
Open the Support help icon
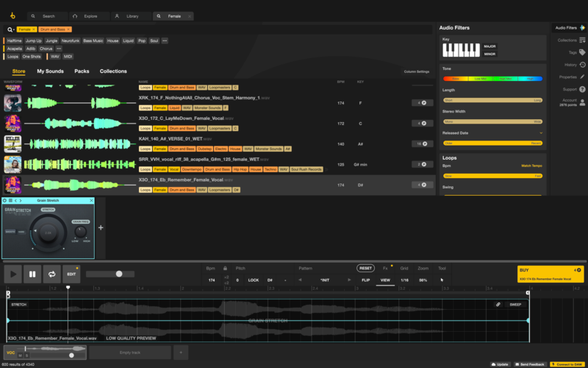point(582,89)
